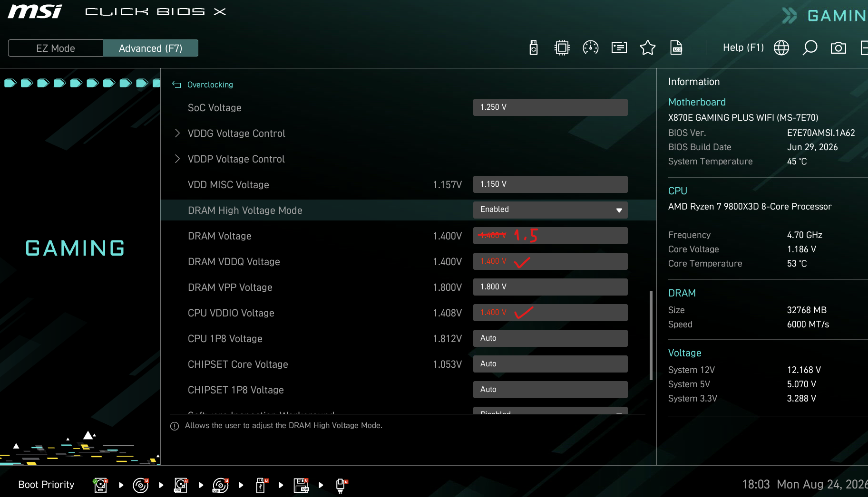Click the CPU 1P8 Voltage Auto field

[550, 338]
